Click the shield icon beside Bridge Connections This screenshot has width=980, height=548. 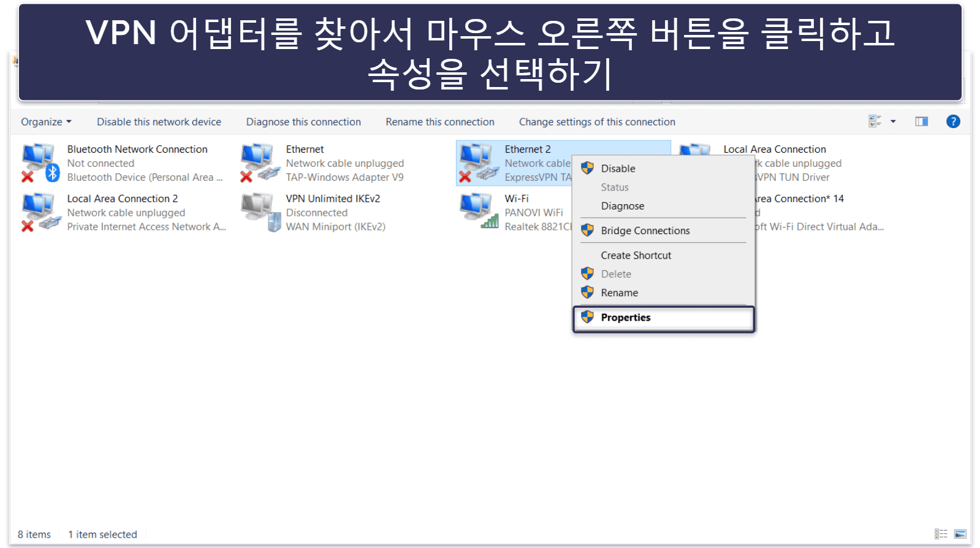click(587, 230)
